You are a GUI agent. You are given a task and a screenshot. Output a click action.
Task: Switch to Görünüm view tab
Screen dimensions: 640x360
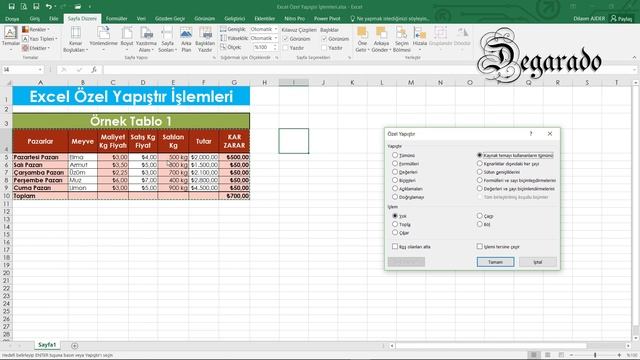(x=204, y=18)
